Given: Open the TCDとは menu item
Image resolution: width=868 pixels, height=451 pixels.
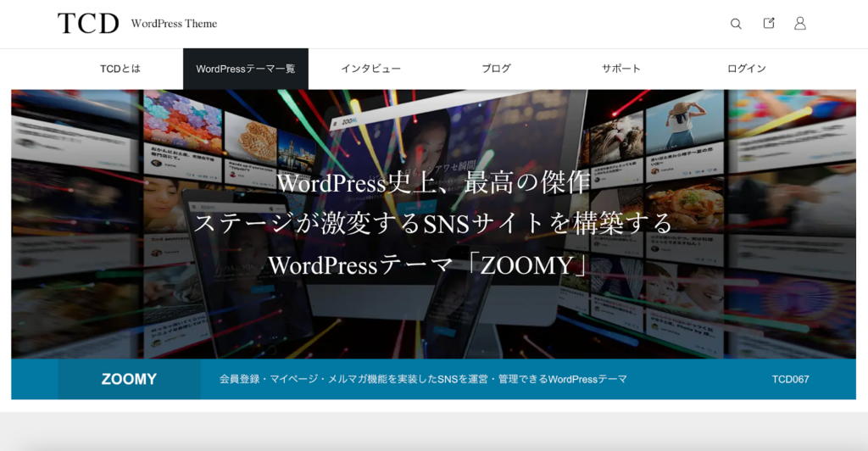Looking at the screenshot, I should 120,69.
